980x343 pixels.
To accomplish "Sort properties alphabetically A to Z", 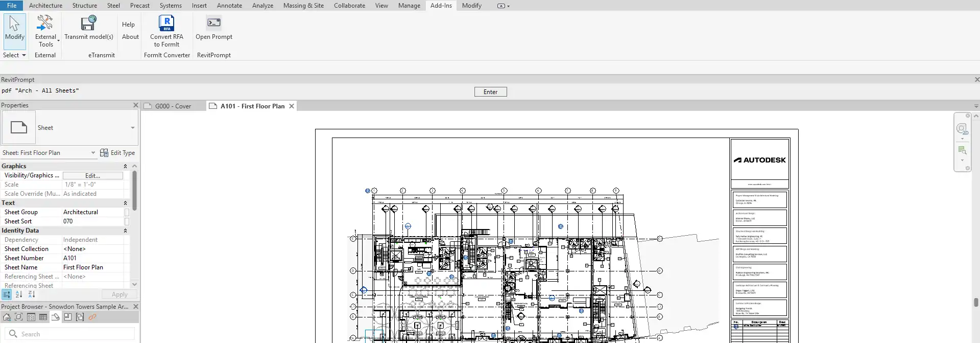I will (x=19, y=294).
